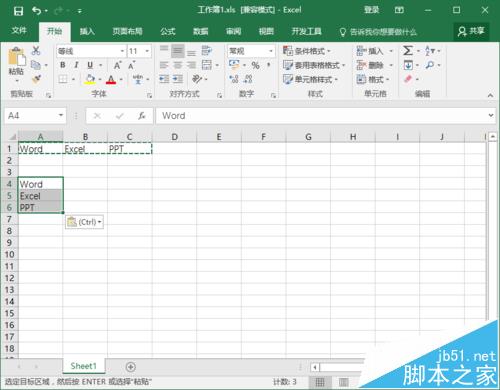500x390 pixels.
Task: Apply accounting number format icon
Action: pyautogui.click(x=234, y=64)
